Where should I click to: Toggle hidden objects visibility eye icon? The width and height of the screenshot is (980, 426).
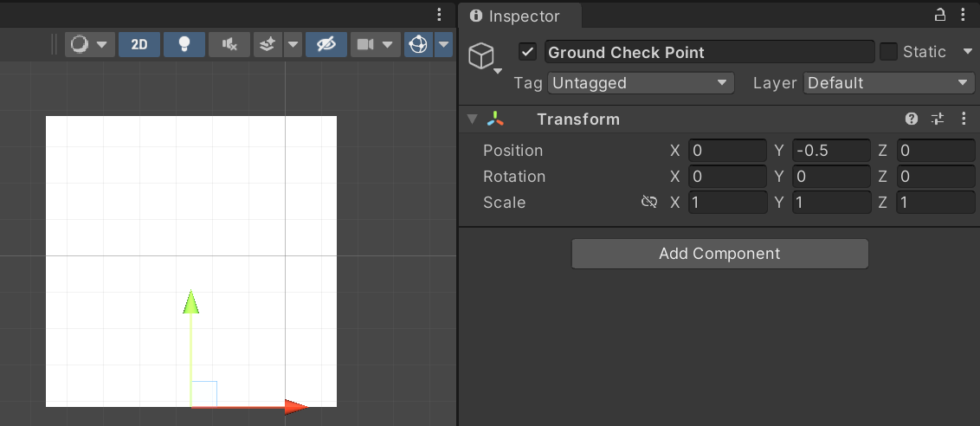[326, 44]
